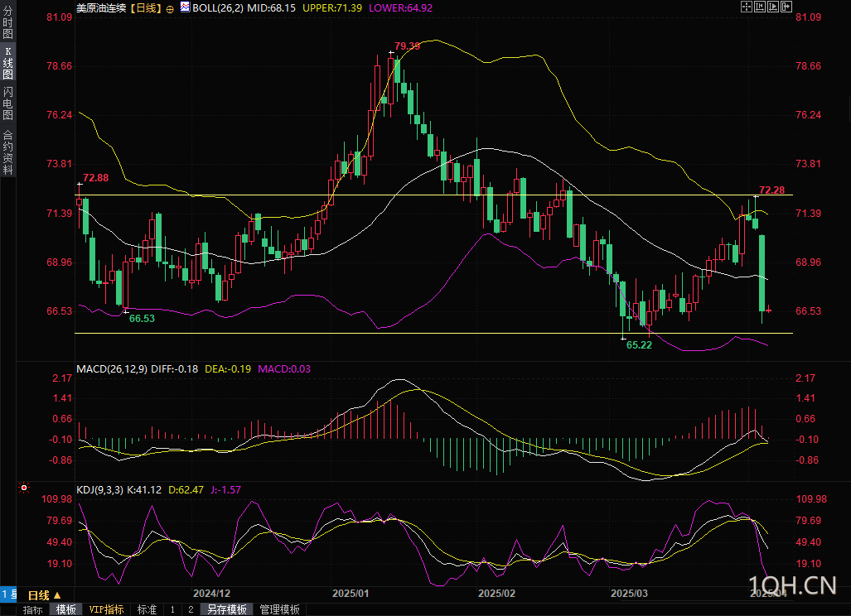Image resolution: width=851 pixels, height=616 pixels.
Task: Click the shift-chart-right play axis icon
Action: 773,7
